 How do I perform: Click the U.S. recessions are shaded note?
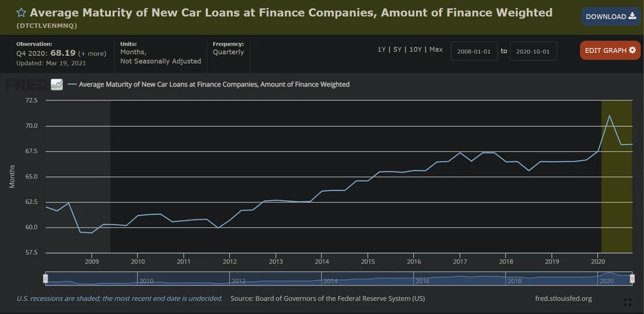pyautogui.click(x=120, y=298)
